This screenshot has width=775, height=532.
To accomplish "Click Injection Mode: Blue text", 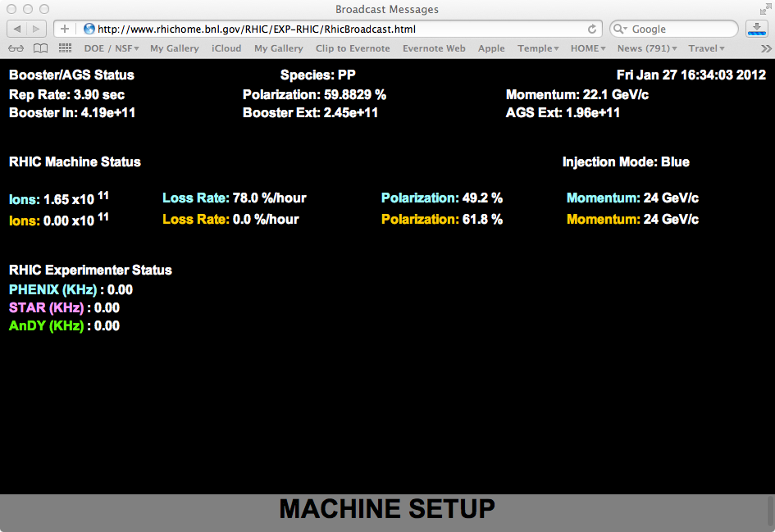I will coord(626,162).
